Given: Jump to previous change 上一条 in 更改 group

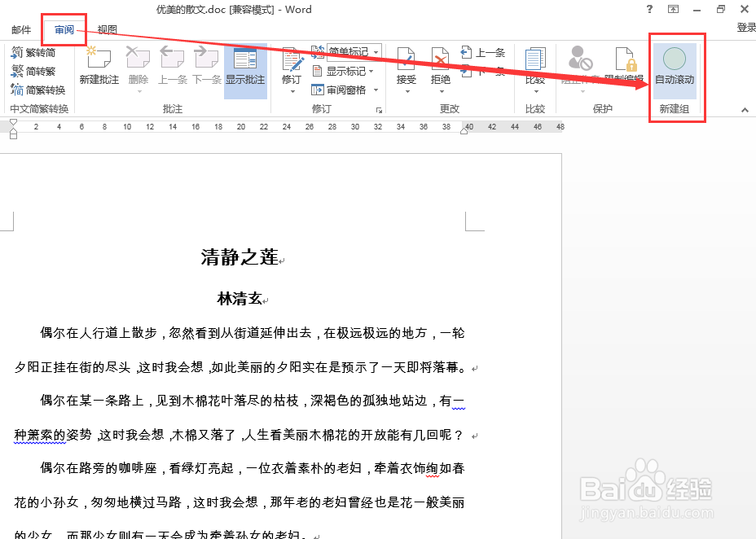Looking at the screenshot, I should pos(482,52).
